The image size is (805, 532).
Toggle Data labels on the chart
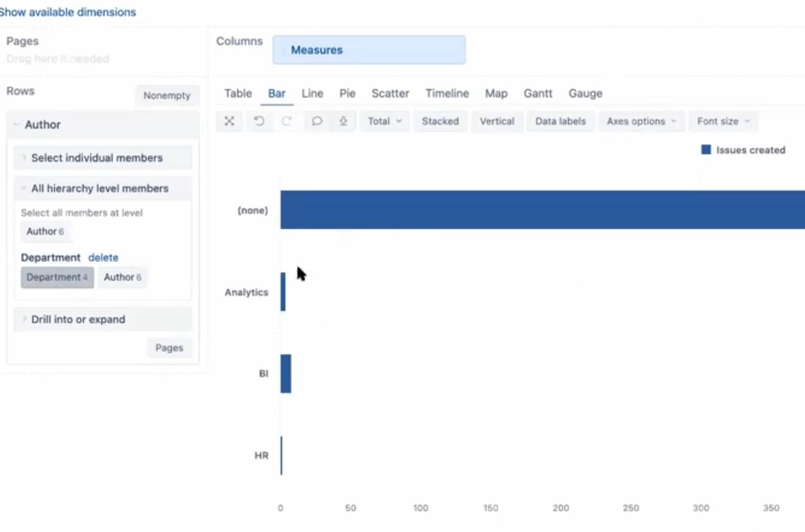pyautogui.click(x=561, y=121)
